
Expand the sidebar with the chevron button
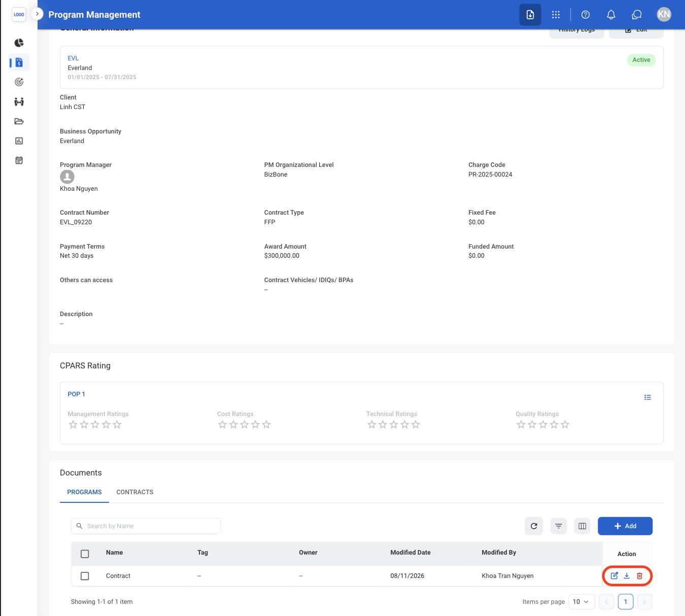(x=37, y=14)
